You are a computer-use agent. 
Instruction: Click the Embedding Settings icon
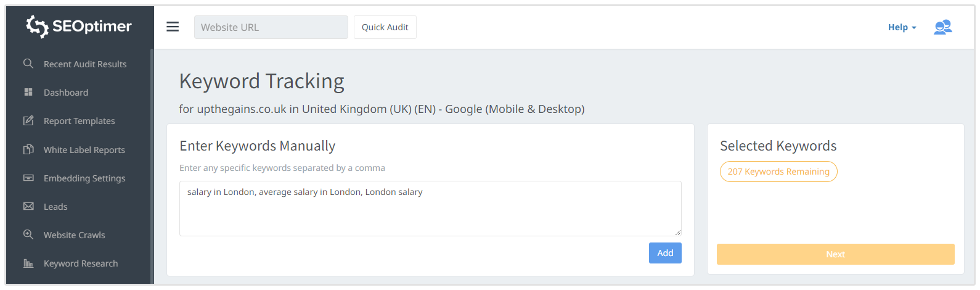(28, 178)
